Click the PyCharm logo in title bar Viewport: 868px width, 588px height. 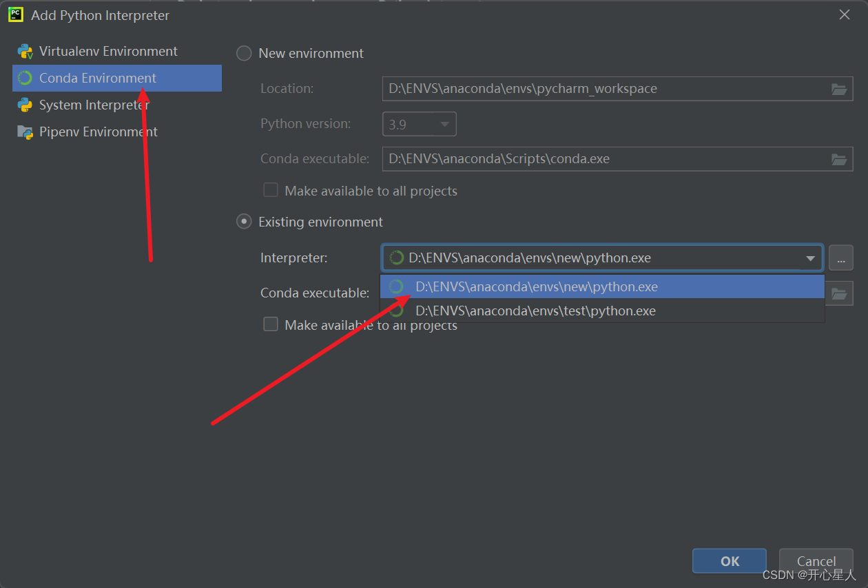pos(16,14)
